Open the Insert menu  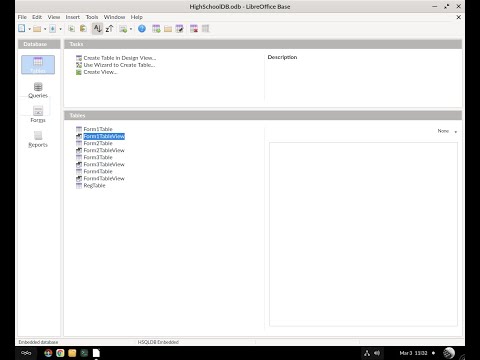point(73,17)
